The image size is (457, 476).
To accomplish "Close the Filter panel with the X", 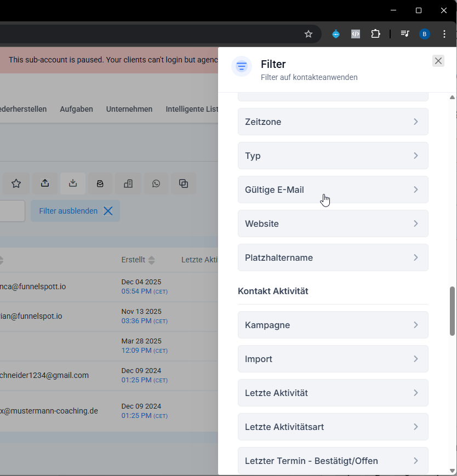I will 438,61.
